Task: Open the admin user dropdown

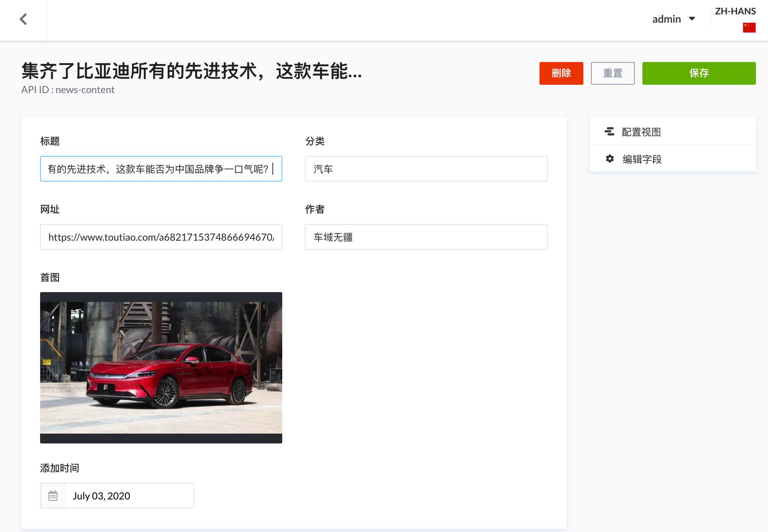Action: tap(667, 19)
